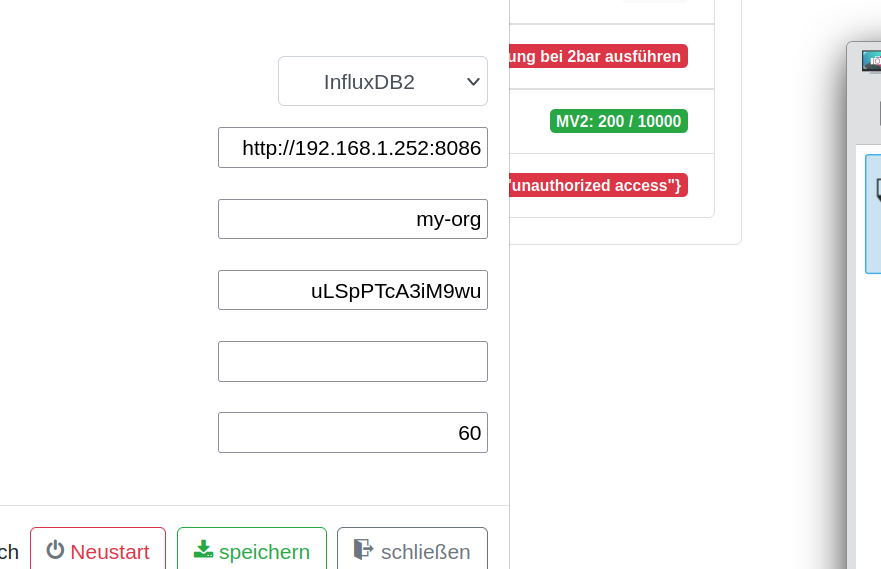Screen dimensions: 881x569
Task: Click the power icon on Neustart
Action: coord(55,549)
